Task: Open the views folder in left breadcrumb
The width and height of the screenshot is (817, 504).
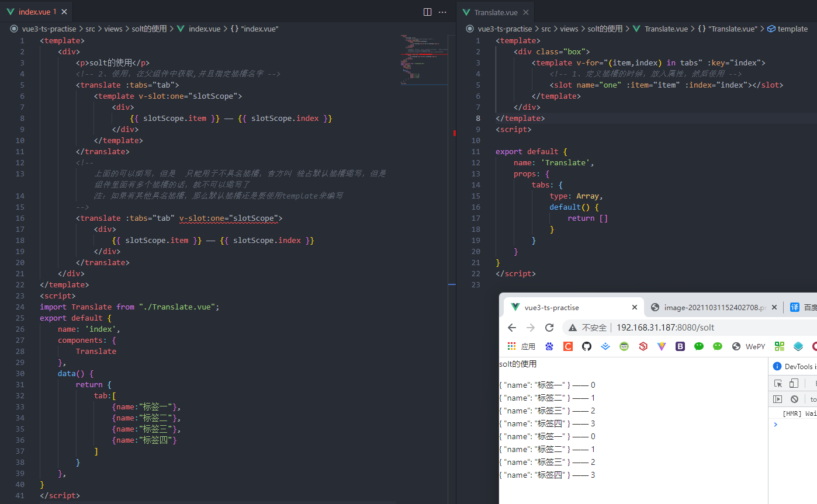Action: pos(113,29)
